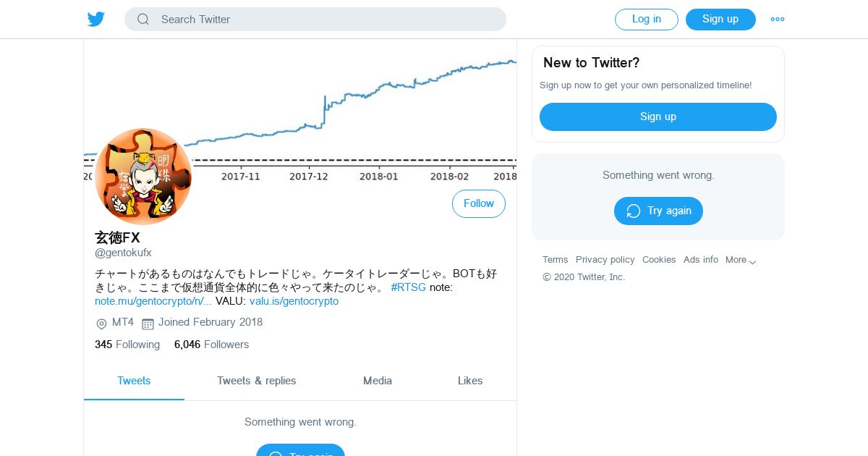Click the 玄徳FX profile avatar
The height and width of the screenshot is (456, 868).
point(143,177)
